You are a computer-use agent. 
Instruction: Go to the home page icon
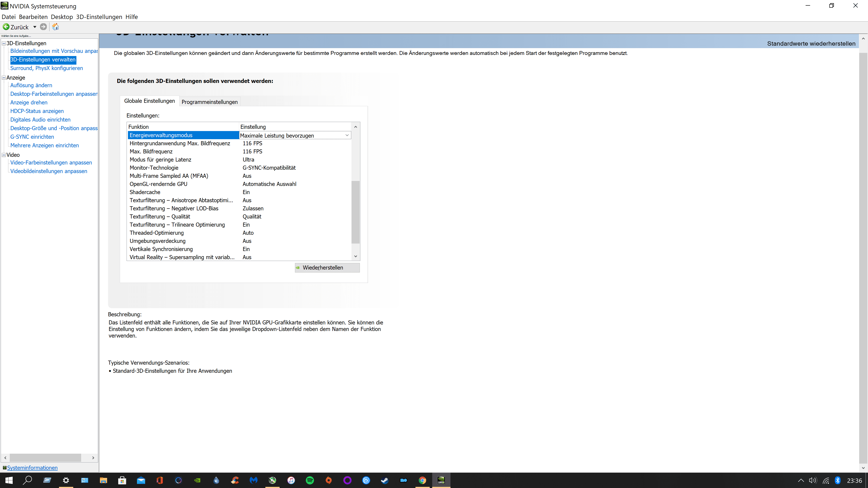pos(56,27)
